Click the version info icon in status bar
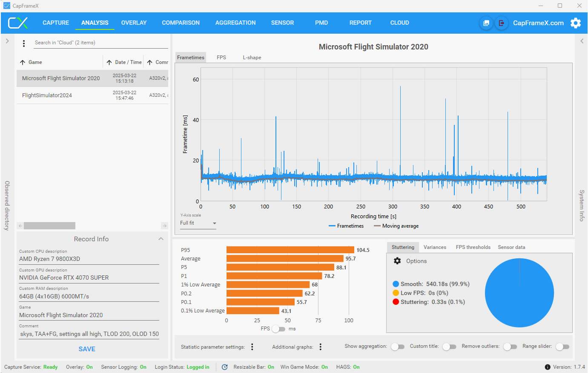This screenshot has width=588, height=373. click(x=548, y=367)
